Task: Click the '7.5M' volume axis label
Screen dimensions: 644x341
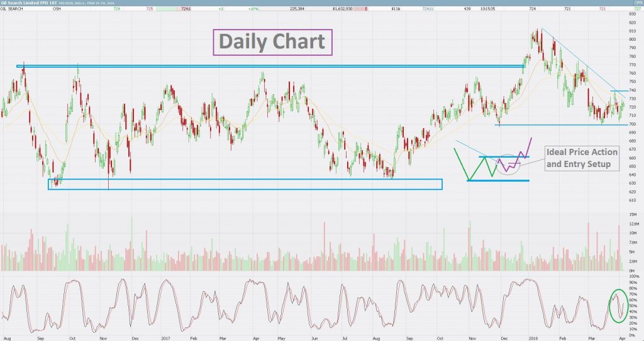Action: tap(633, 242)
